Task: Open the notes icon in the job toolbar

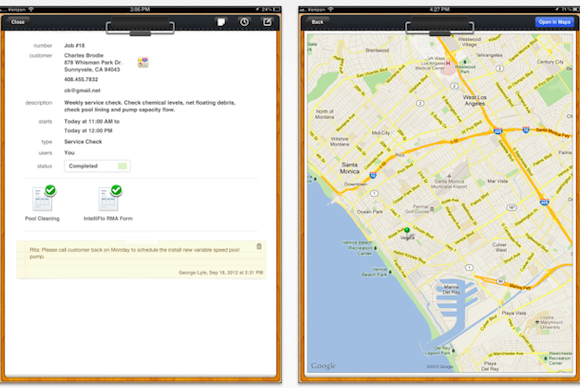Action: click(x=221, y=22)
